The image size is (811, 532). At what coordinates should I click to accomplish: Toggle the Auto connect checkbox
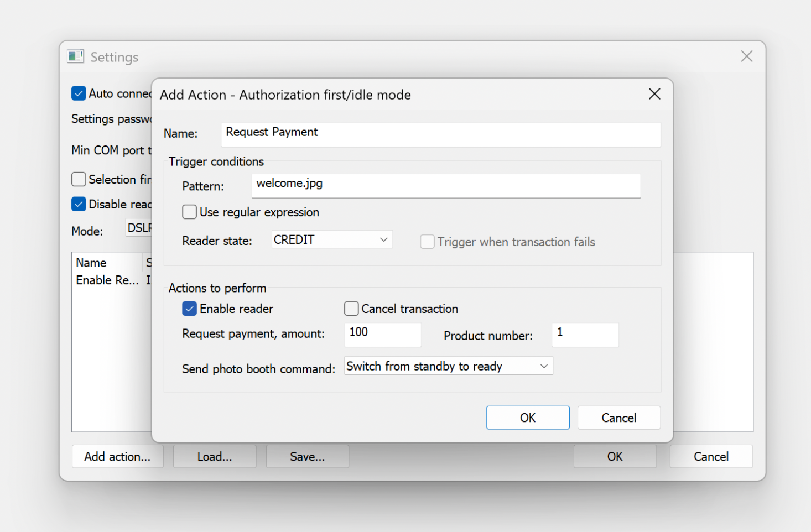79,93
